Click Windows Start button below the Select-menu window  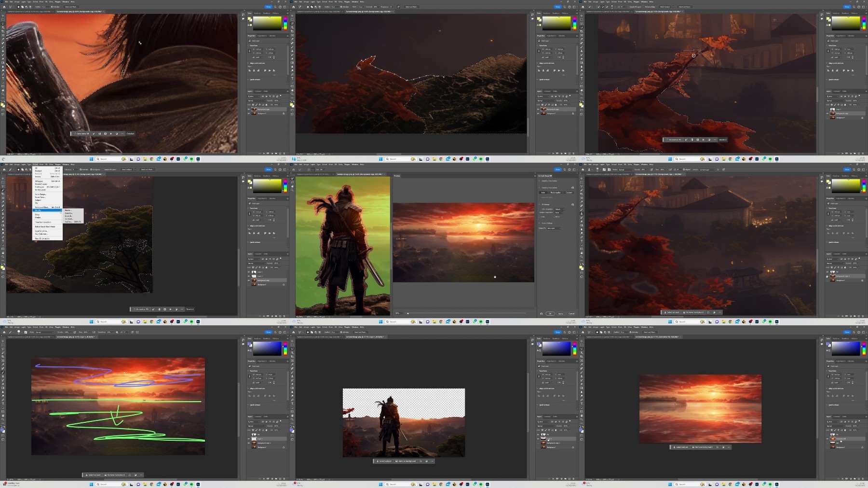92,321
